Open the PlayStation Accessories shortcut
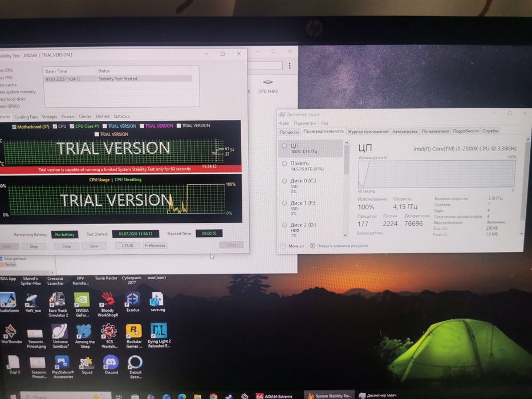Viewport: 532px width, 399px height. (x=63, y=367)
